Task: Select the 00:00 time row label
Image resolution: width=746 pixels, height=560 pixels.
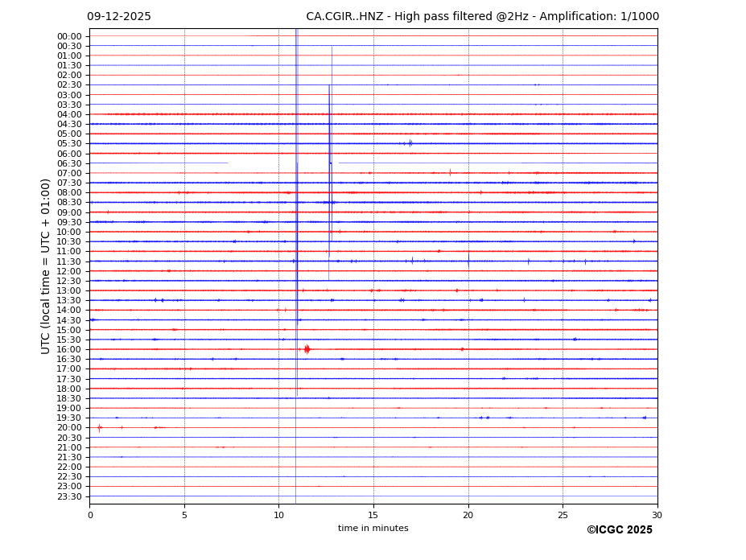Action: 68,36
